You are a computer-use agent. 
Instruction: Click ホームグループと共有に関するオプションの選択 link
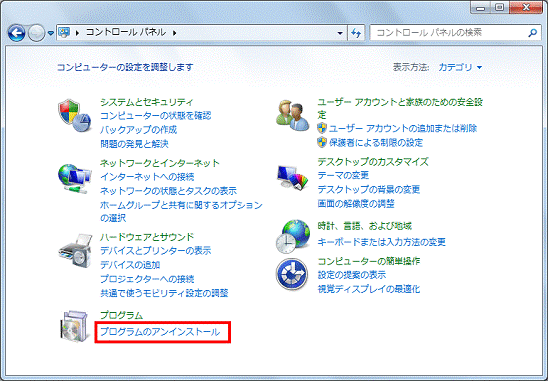181,211
